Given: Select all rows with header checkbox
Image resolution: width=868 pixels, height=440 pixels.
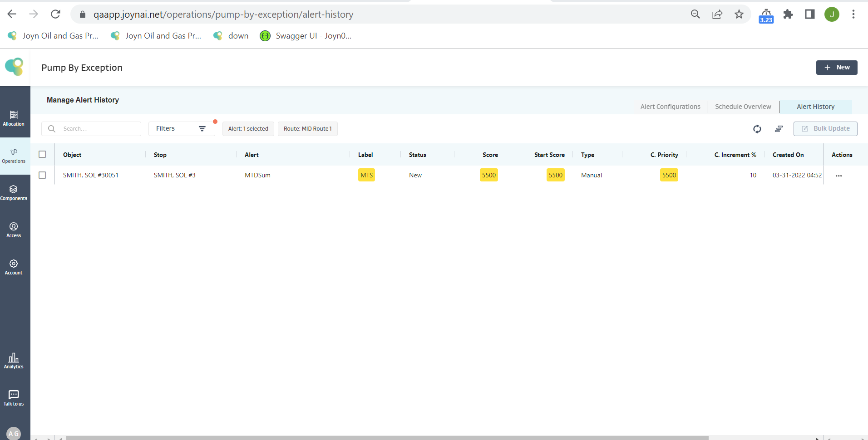Looking at the screenshot, I should 42,154.
